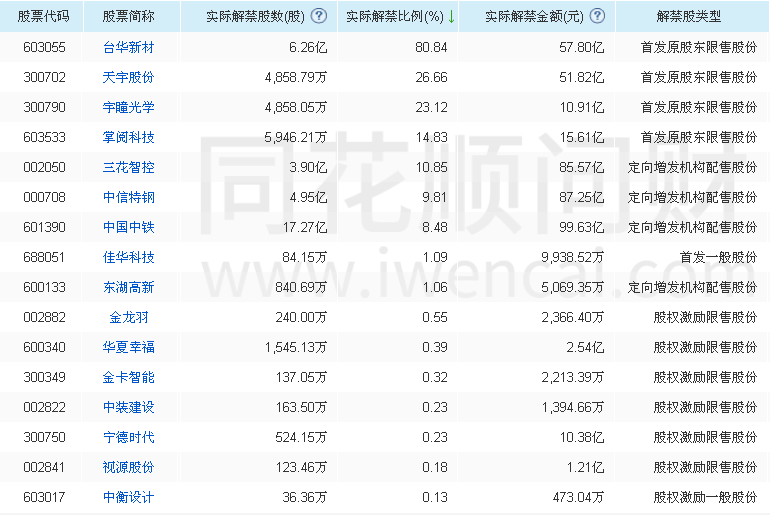This screenshot has width=770, height=515.
Task: Open stock link 宁德时代
Action: point(129,437)
